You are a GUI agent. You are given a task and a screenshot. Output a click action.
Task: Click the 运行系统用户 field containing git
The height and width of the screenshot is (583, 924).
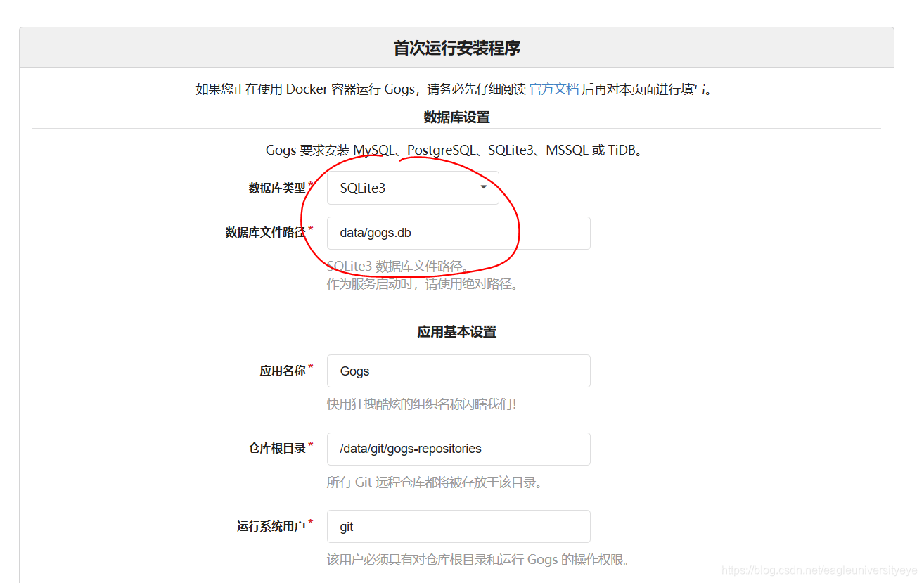[x=458, y=526]
